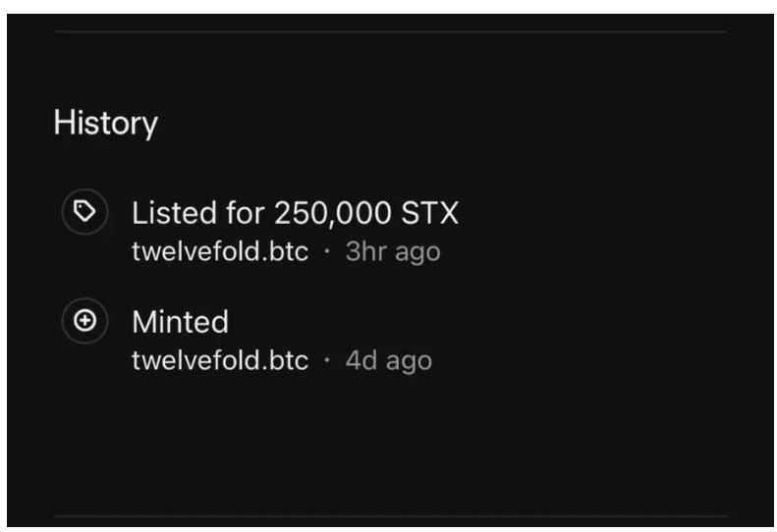Click the divider line below the history list
This screenshot has height=532, width=777.
pos(391,516)
